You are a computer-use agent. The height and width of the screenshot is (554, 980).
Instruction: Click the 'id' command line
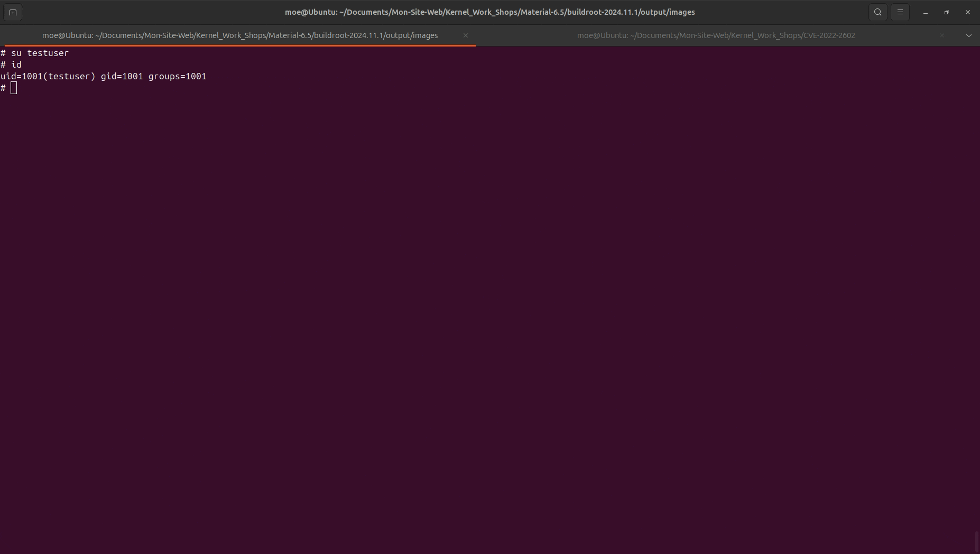tap(11, 64)
